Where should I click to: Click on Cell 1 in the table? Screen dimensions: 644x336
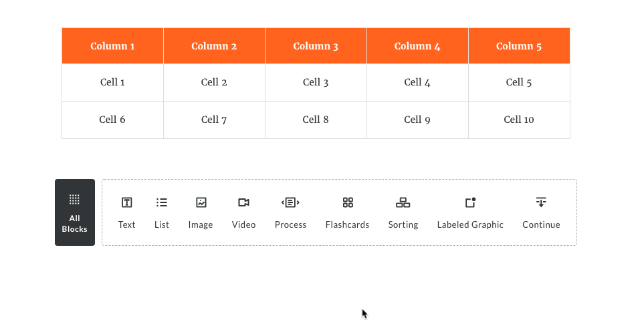coord(112,82)
